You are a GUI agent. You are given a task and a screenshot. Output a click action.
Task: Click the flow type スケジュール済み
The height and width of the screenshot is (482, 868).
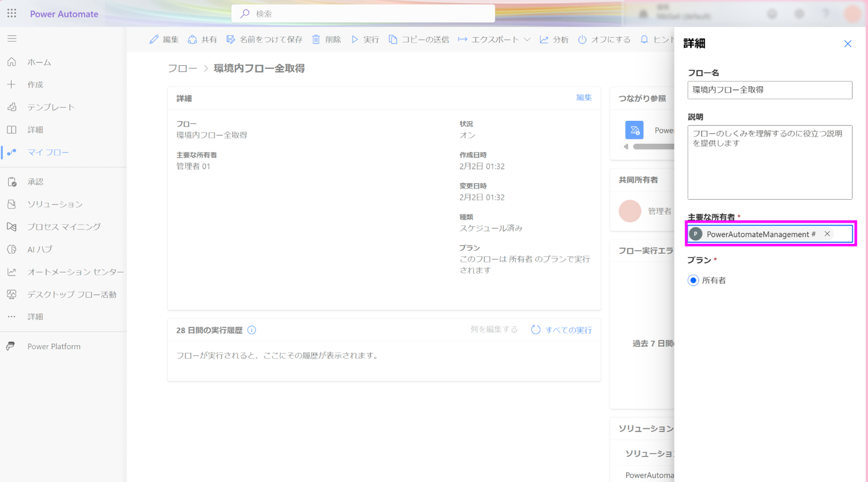click(491, 228)
